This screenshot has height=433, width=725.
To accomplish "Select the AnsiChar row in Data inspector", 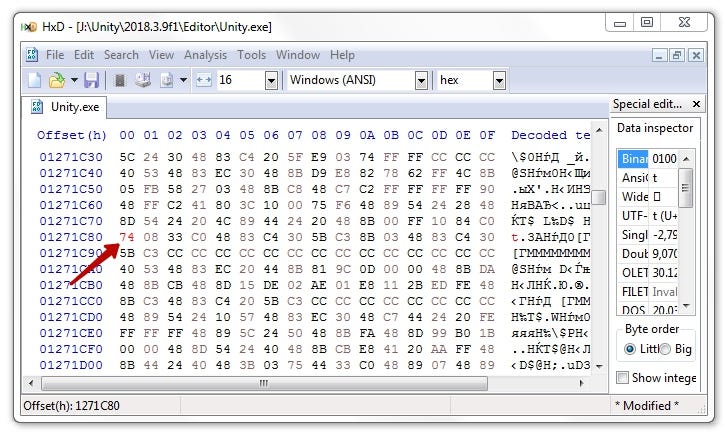I will tap(647, 178).
